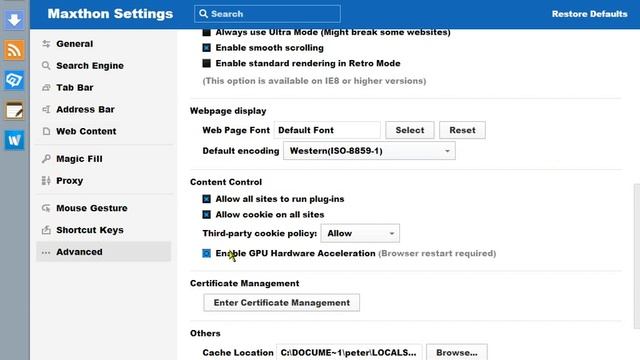Click the Others heading
Image resolution: width=640 pixels, height=360 pixels.
coord(205,333)
